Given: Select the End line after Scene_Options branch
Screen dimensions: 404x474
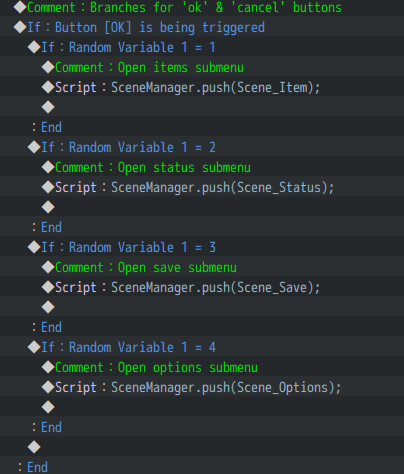Looking at the screenshot, I should click(202, 427).
